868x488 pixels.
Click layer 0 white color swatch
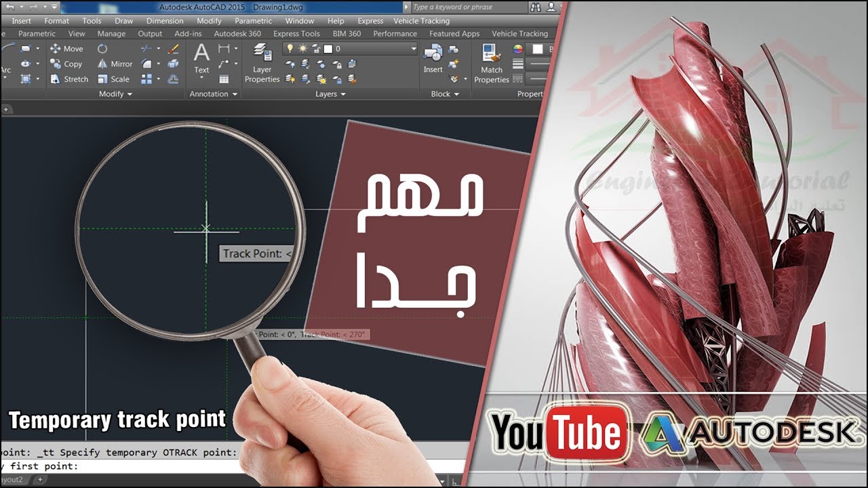coord(328,49)
